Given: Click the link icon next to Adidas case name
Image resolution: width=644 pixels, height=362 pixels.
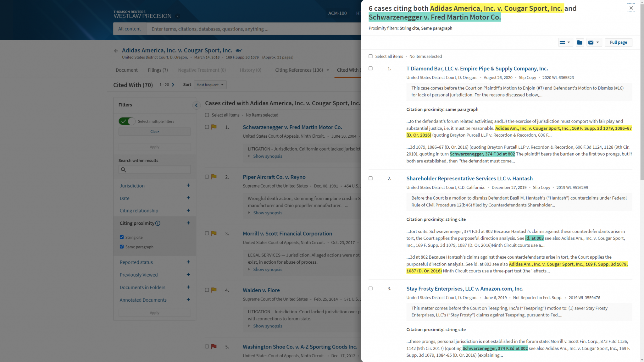Looking at the screenshot, I should coord(239,50).
